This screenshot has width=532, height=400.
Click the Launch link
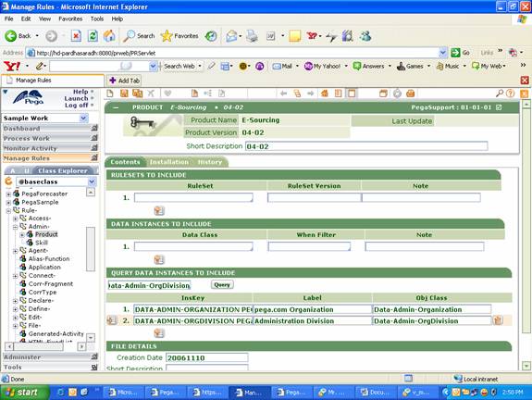tap(76, 98)
